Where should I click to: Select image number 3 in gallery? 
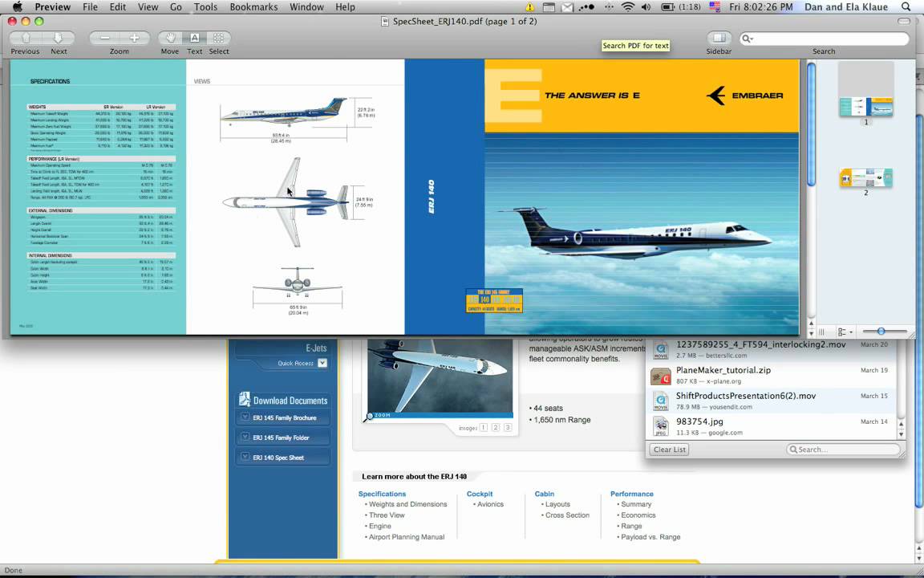508,428
